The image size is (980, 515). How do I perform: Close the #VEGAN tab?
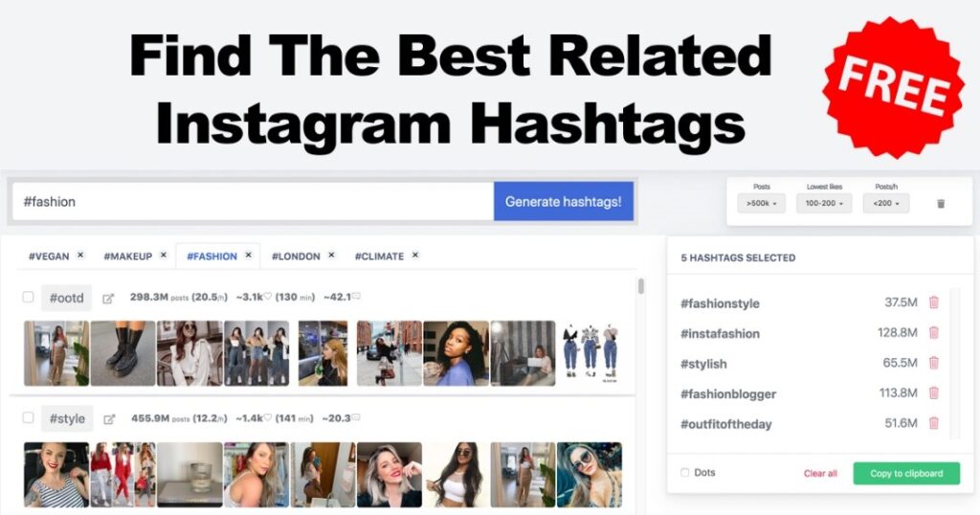coord(80,255)
